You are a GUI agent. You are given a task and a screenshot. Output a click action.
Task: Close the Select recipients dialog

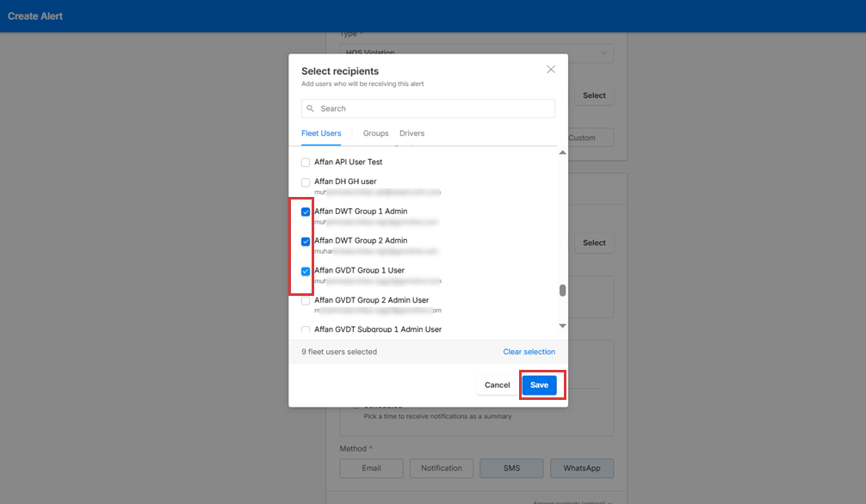click(551, 70)
